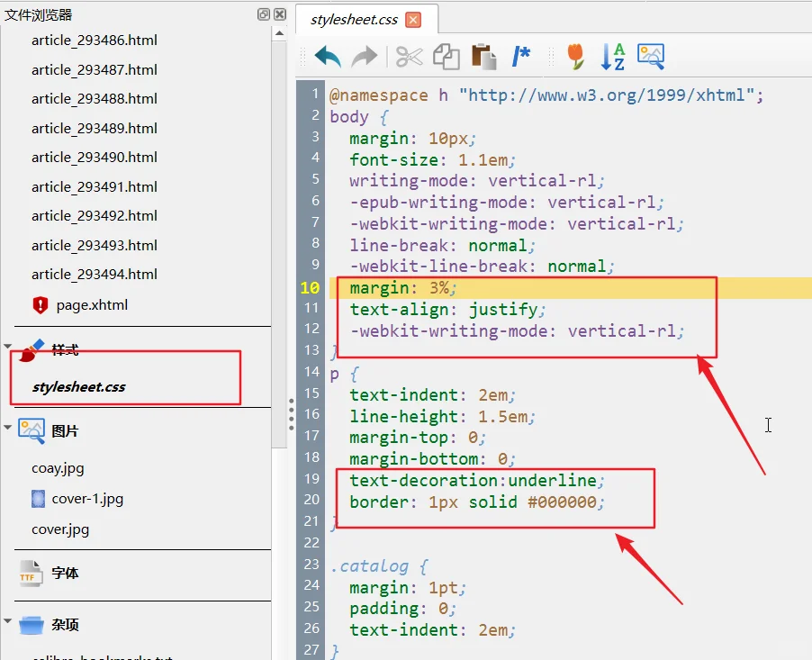Click the file browser scroll-up arrow
This screenshot has height=660, width=812.
coord(280,33)
